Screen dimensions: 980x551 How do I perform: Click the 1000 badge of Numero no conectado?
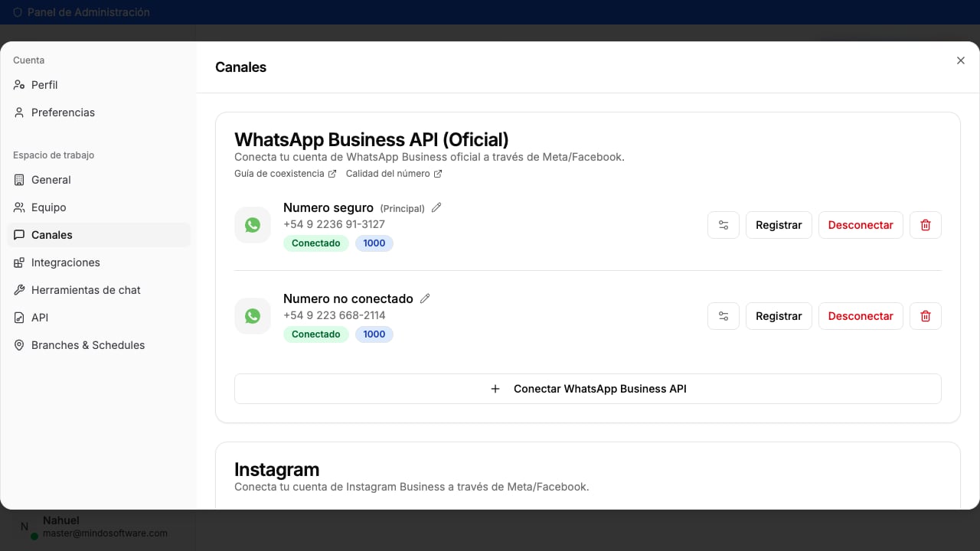(x=374, y=334)
